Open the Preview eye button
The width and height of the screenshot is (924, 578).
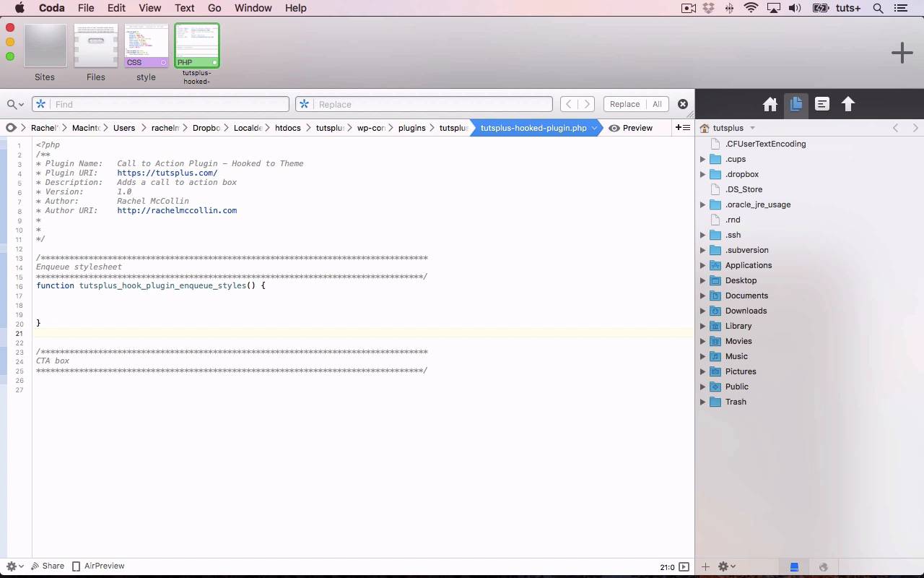click(x=631, y=128)
